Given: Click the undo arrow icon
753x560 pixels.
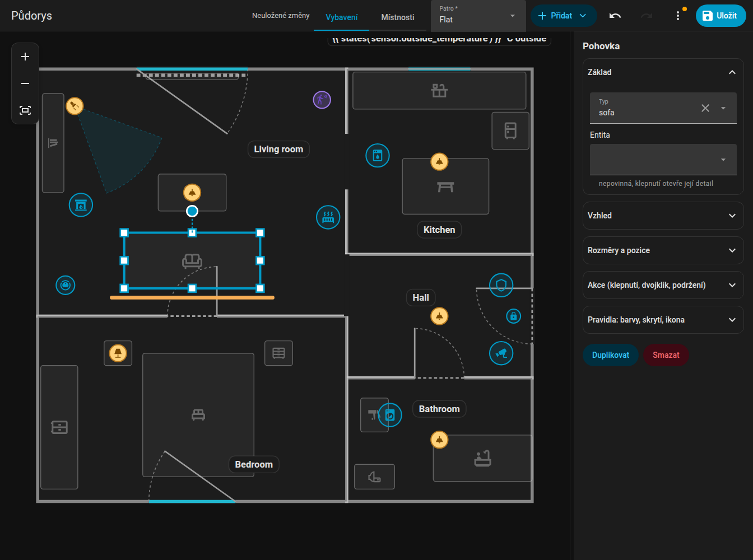Looking at the screenshot, I should pyautogui.click(x=615, y=16).
